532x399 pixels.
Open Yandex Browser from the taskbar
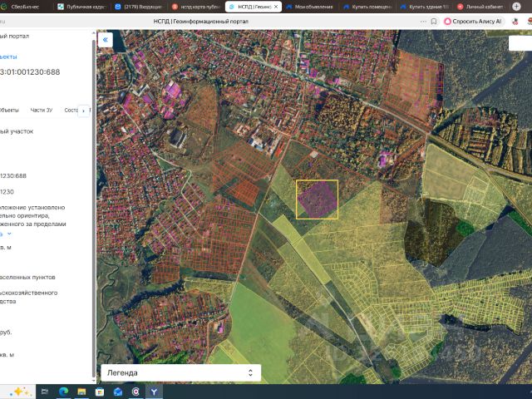(x=154, y=392)
